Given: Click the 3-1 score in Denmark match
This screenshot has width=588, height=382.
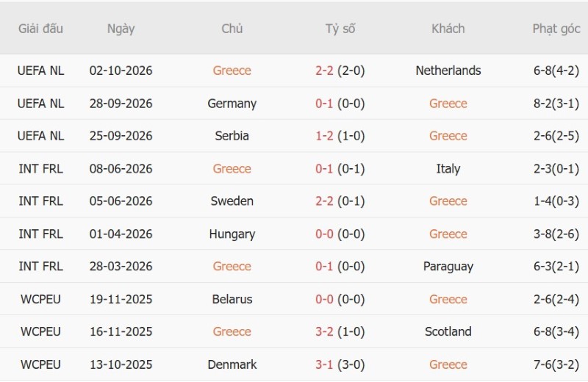Looking at the screenshot, I should [324, 364].
